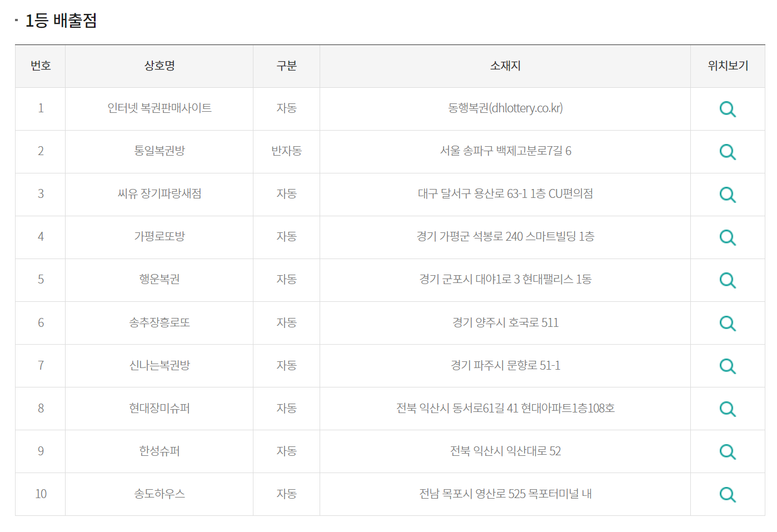Click the magnifier icon for 통일복권방
The width and height of the screenshot is (777, 532).
727,152
